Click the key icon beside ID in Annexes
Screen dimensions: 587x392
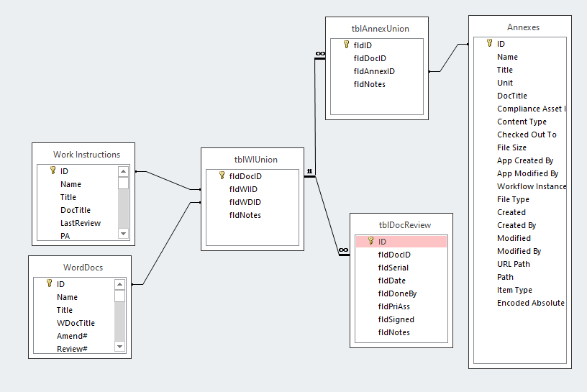pos(490,43)
